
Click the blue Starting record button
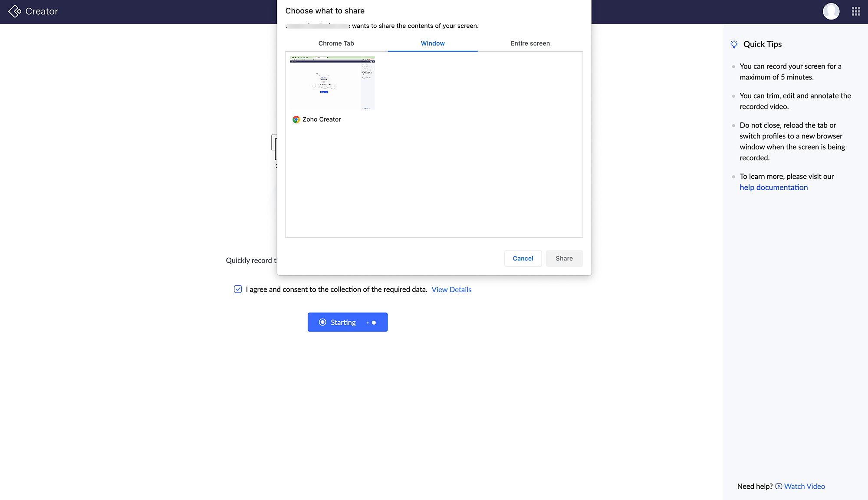pyautogui.click(x=347, y=322)
